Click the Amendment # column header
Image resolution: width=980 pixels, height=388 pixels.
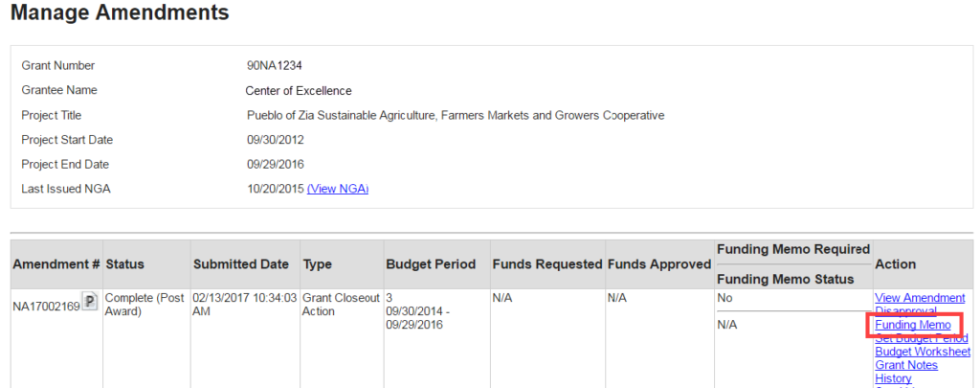pyautogui.click(x=55, y=264)
